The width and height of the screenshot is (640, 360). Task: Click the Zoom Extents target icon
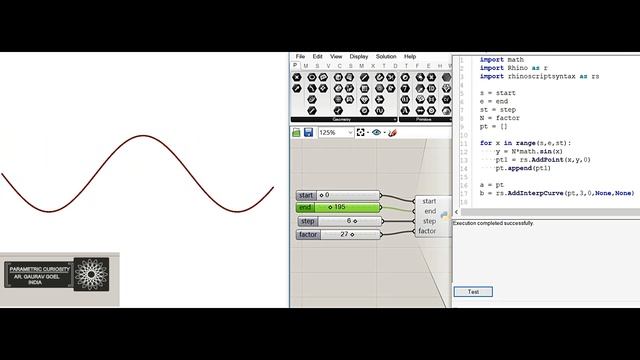[360, 132]
